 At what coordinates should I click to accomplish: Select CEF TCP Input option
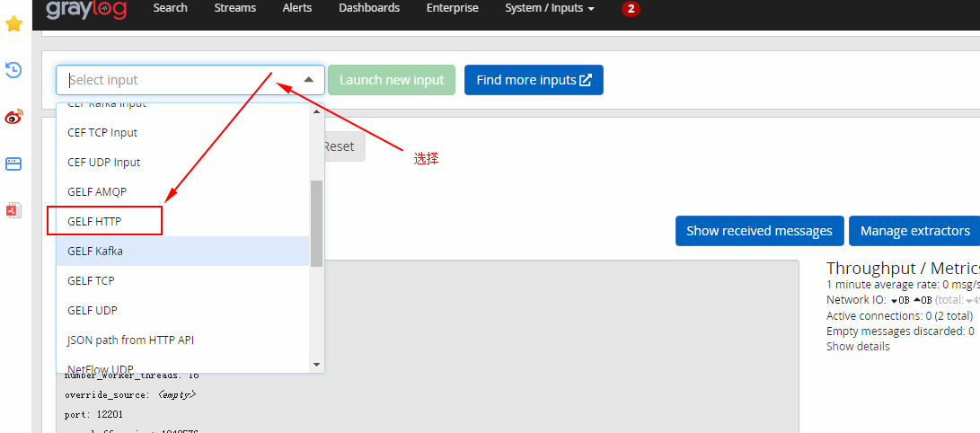[183, 132]
